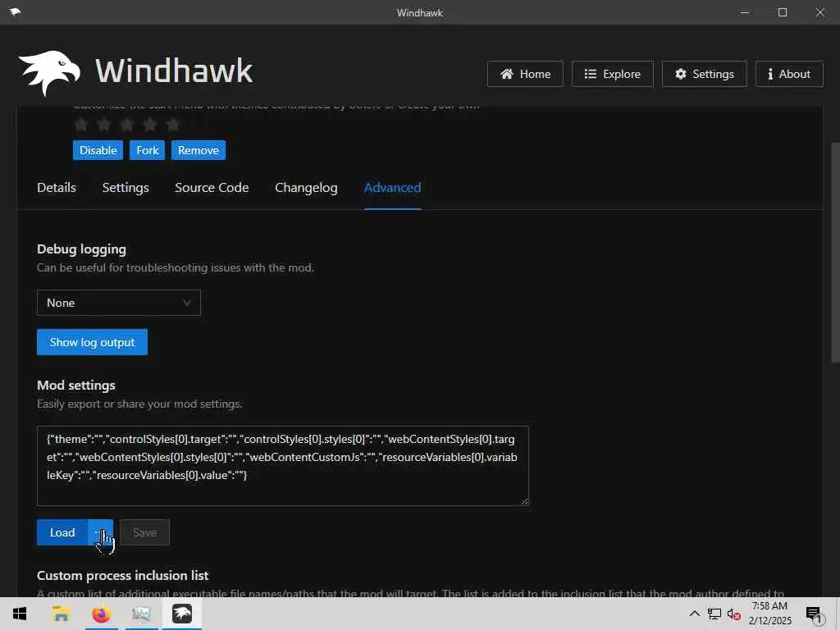Image resolution: width=840 pixels, height=630 pixels.
Task: Click the greyed-out Save button
Action: tap(144, 532)
